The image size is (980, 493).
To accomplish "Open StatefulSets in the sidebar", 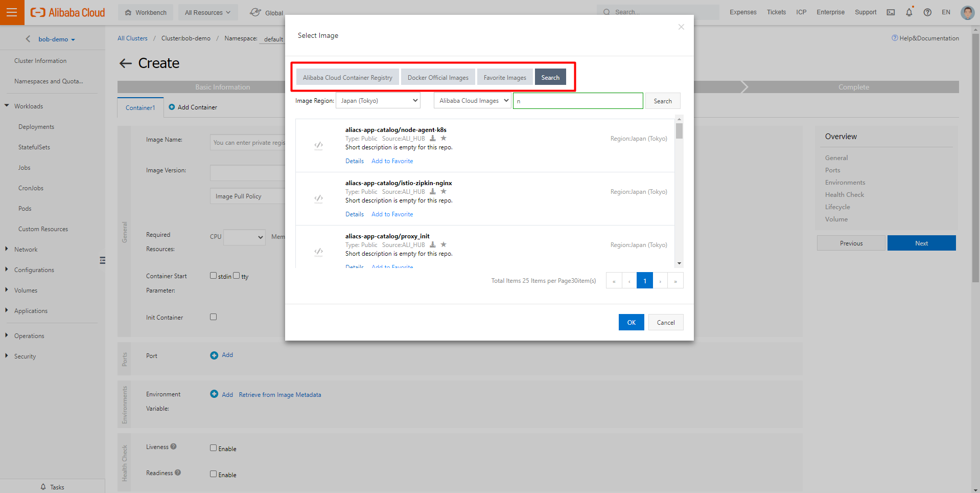I will (34, 147).
